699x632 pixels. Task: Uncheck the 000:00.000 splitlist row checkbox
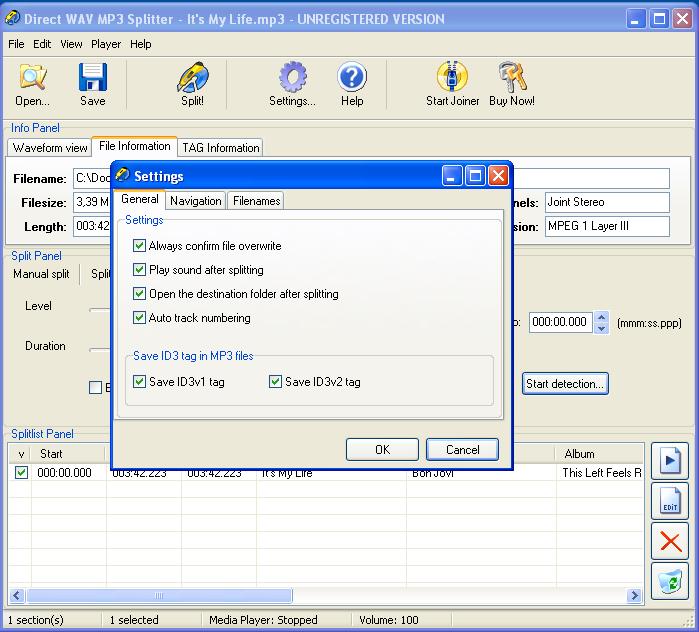click(x=21, y=472)
